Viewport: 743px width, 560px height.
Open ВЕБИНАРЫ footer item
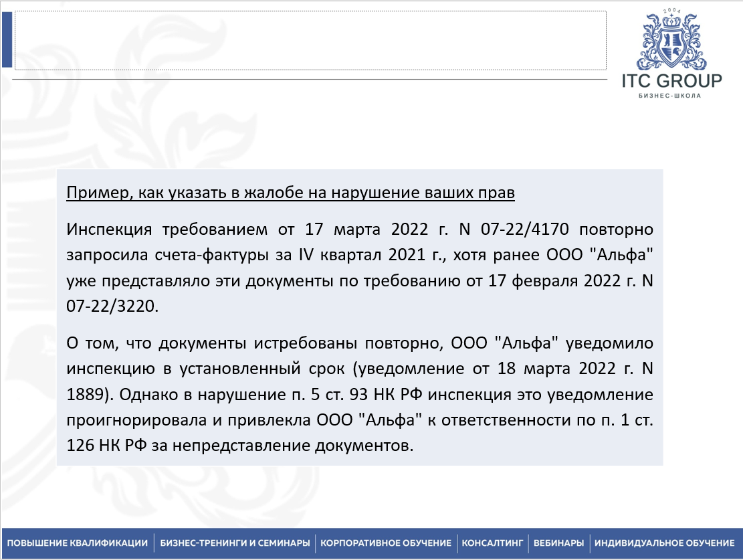pos(558,543)
